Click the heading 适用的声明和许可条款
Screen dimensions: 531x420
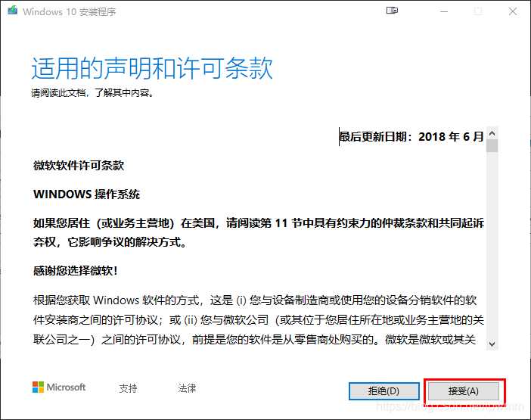pos(152,68)
